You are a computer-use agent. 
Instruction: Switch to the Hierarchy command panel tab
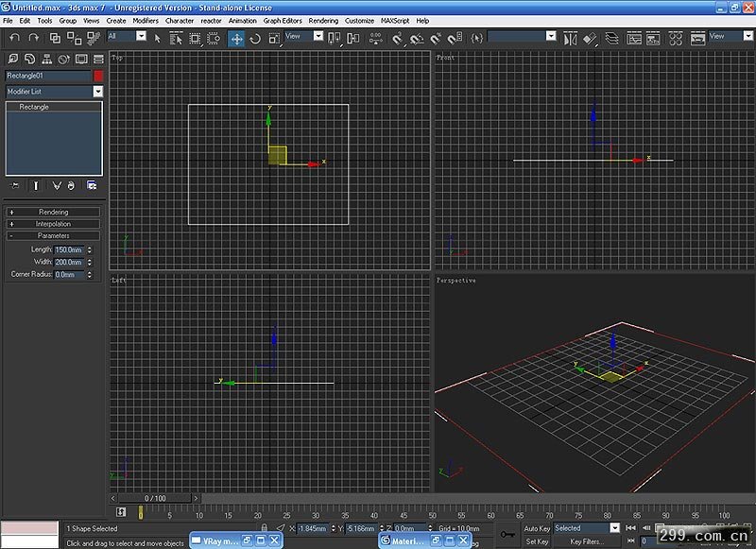46,59
